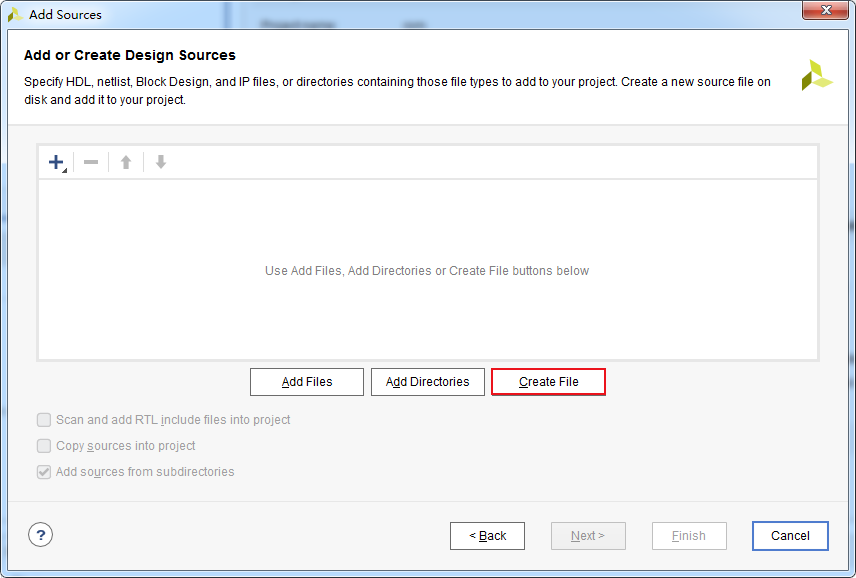The image size is (856, 578).
Task: Close the Add Sources dialog window
Action: coord(826,11)
